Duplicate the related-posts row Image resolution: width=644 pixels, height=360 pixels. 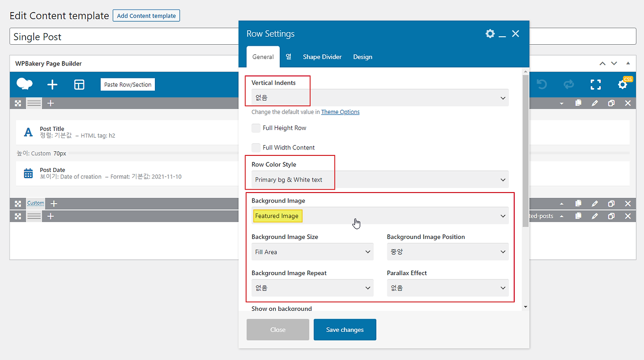(x=611, y=216)
